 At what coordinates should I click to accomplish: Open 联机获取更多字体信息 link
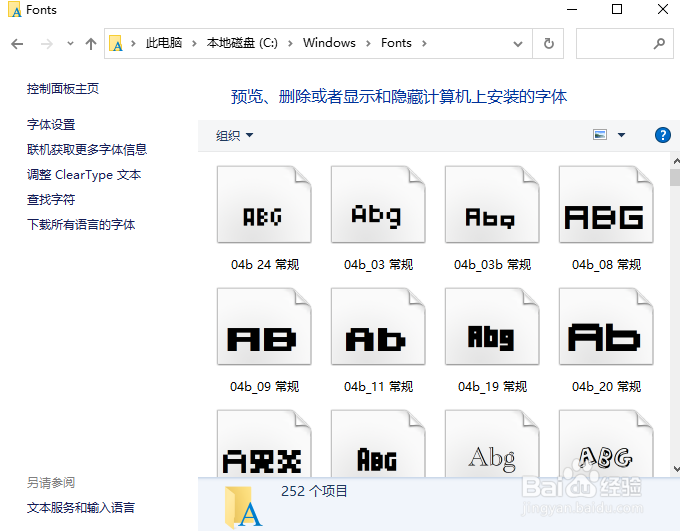tap(87, 149)
